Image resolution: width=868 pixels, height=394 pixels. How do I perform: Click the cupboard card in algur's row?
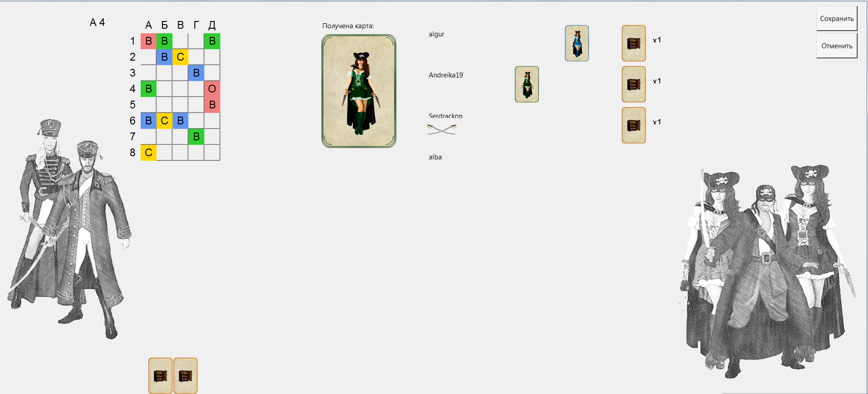634,43
